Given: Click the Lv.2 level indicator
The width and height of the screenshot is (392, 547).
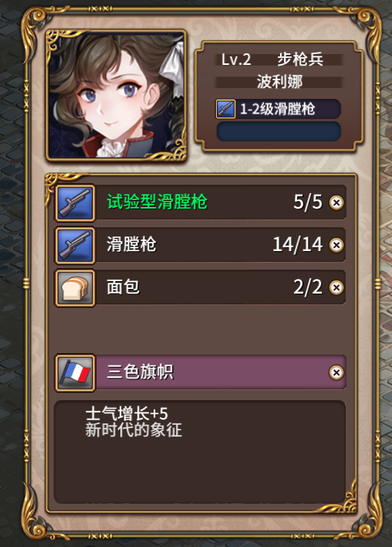Looking at the screenshot, I should pos(236,59).
